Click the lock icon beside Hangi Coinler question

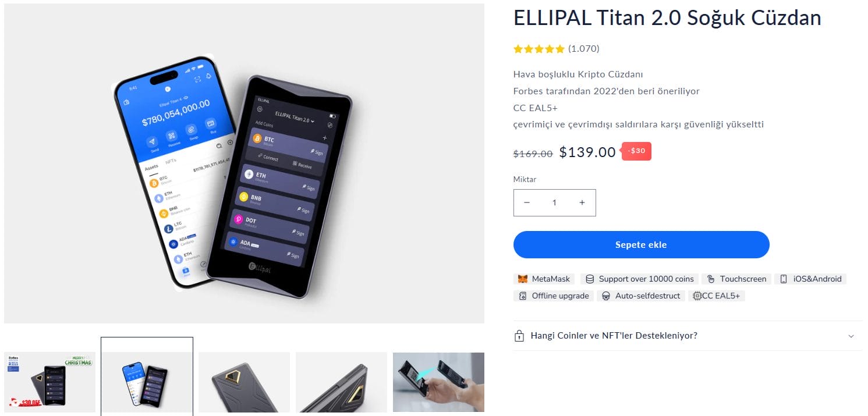pos(519,336)
